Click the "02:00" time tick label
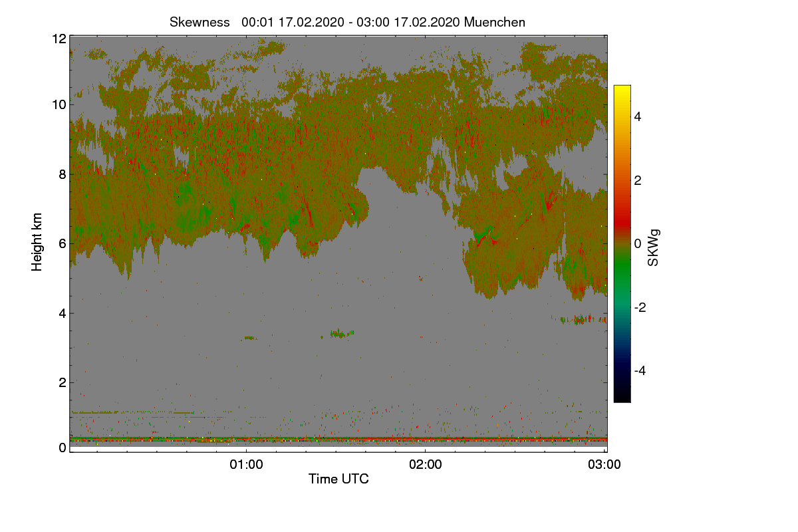798x532 pixels. [x=426, y=465]
